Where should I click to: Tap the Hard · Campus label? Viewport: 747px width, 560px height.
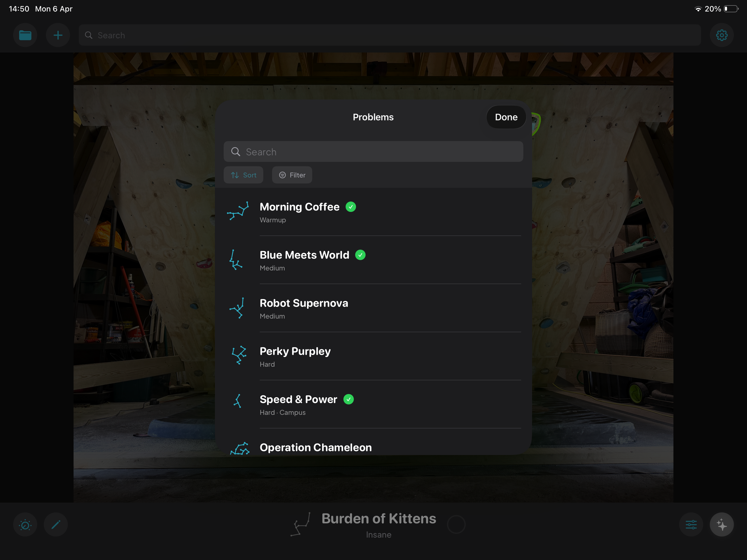[283, 412]
